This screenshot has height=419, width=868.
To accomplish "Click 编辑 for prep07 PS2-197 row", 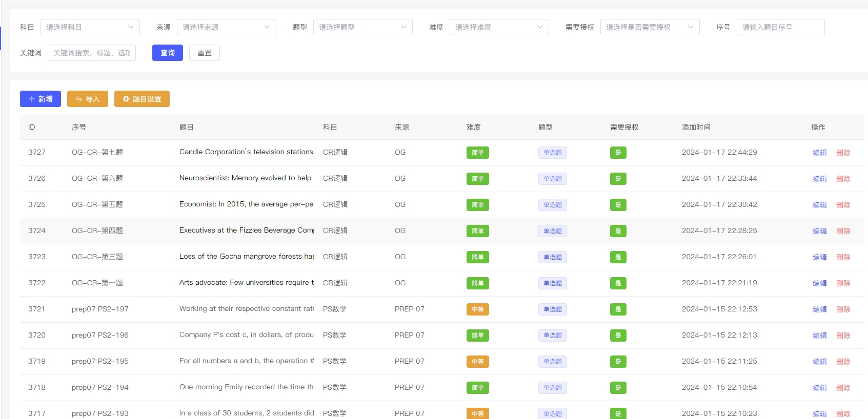I will click(819, 309).
